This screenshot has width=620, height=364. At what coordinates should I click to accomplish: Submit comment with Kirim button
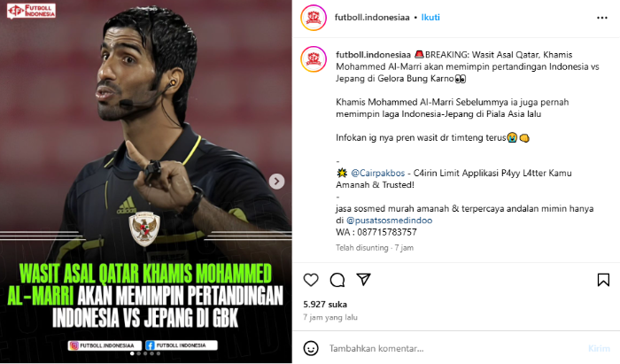point(599,348)
